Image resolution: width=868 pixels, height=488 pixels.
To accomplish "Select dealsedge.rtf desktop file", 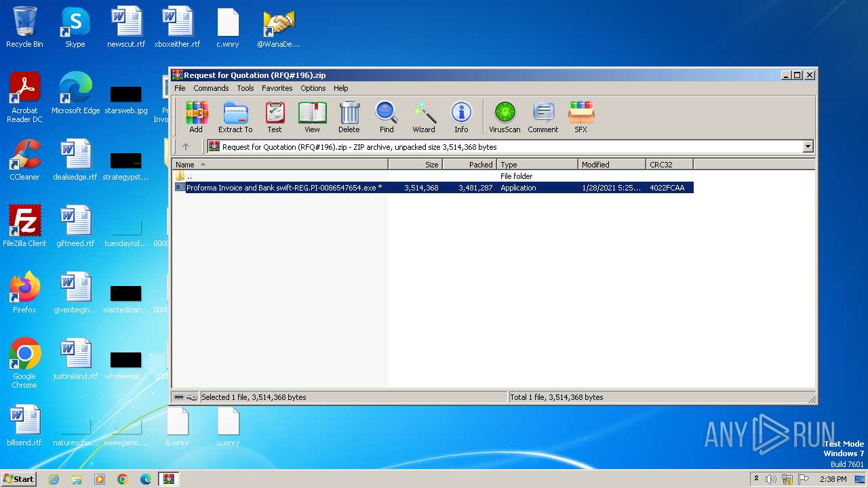I will [75, 160].
